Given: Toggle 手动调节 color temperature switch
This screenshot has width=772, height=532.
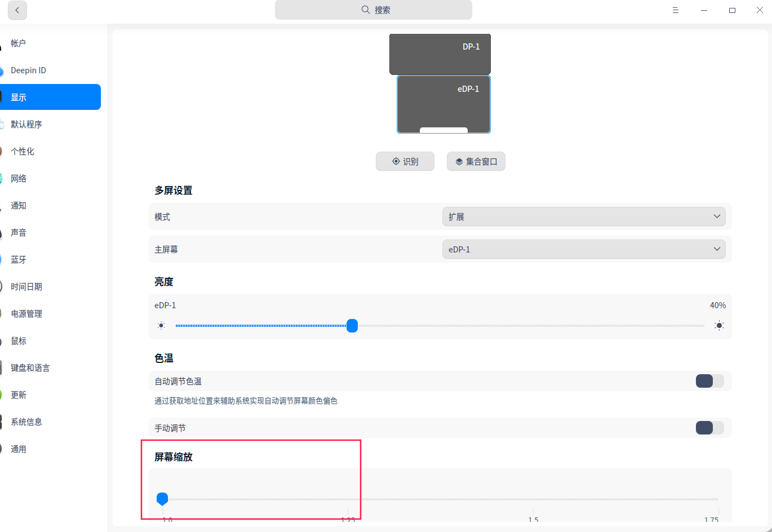Looking at the screenshot, I should 710,428.
